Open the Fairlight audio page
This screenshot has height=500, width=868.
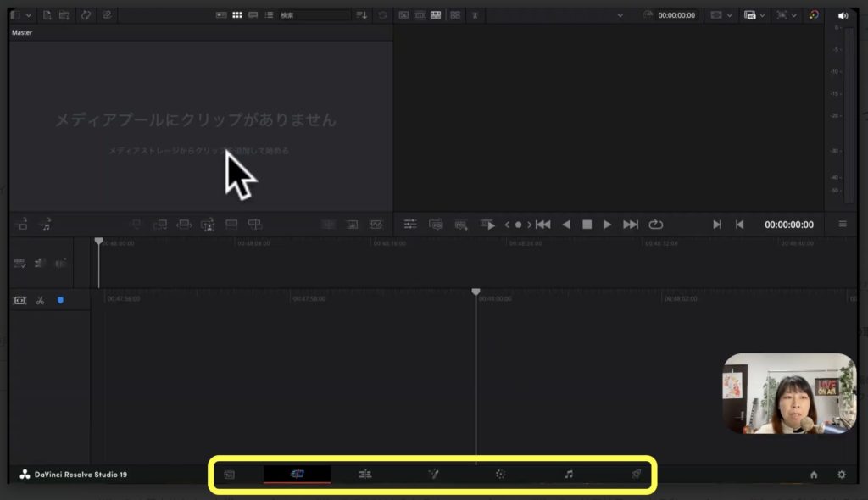pos(568,475)
